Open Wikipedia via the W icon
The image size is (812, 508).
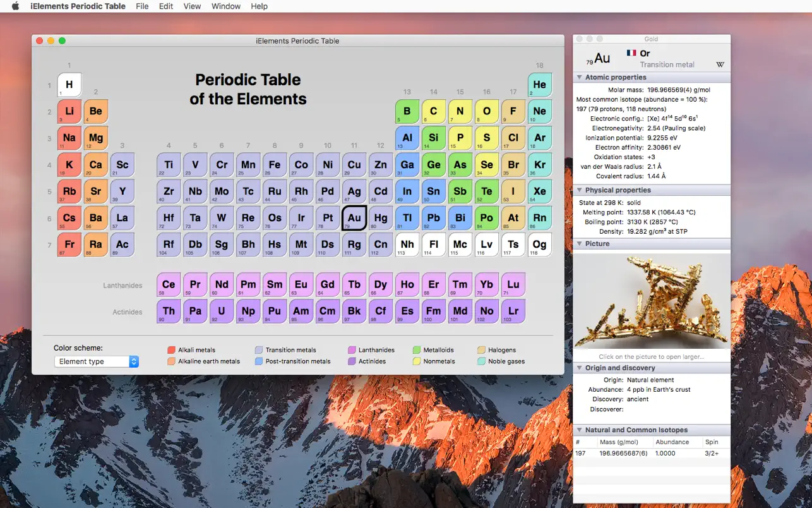[720, 63]
